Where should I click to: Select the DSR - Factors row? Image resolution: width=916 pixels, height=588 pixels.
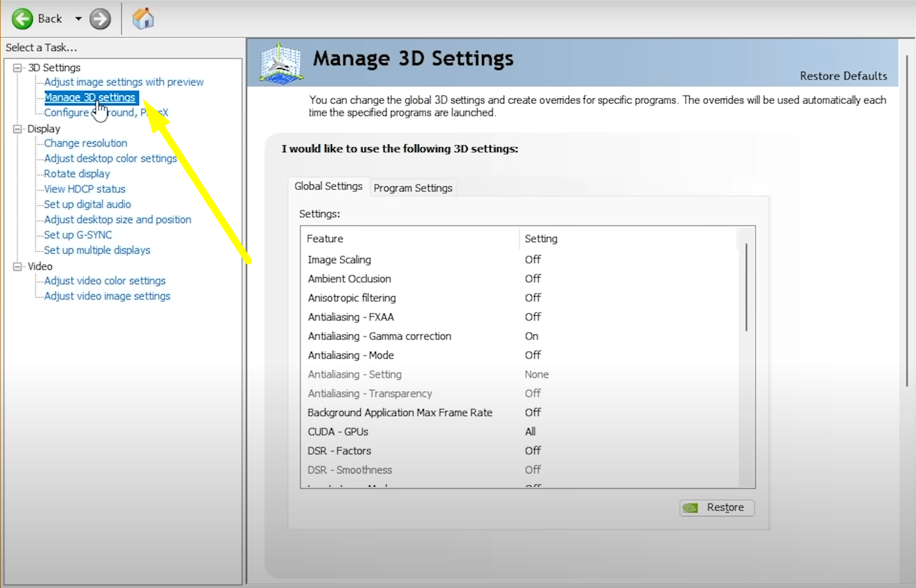coord(519,451)
